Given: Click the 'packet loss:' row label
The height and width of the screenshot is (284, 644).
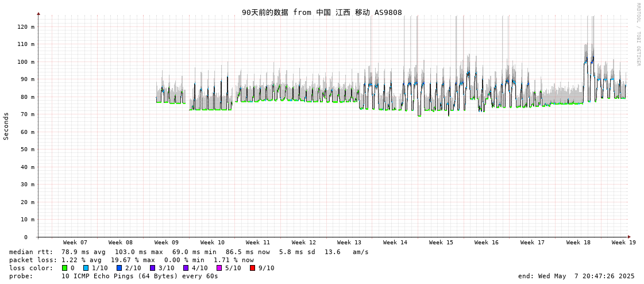Looking at the screenshot, I should click(x=33, y=260).
